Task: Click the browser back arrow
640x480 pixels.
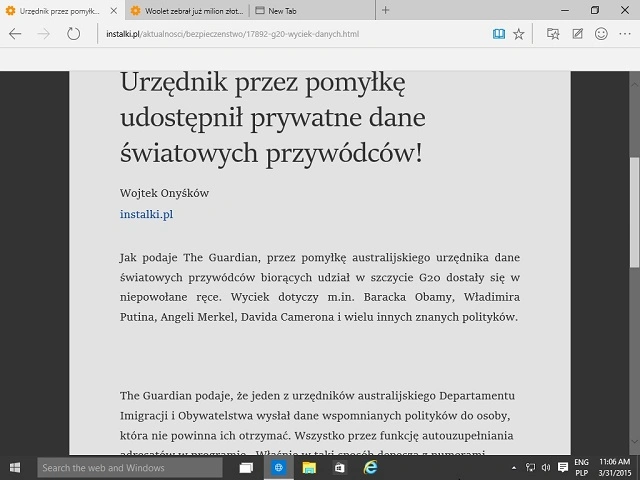Action: point(15,34)
